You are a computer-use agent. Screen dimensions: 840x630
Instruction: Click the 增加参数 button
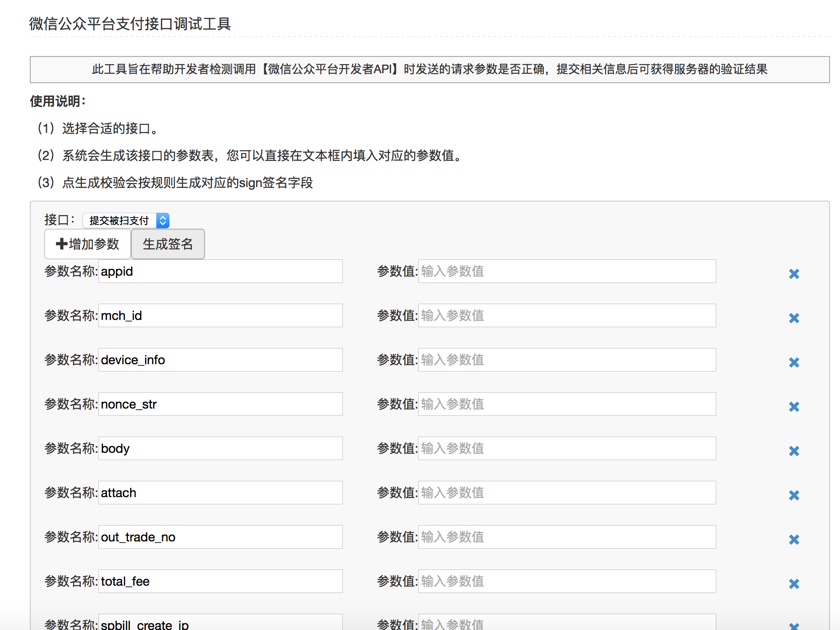[88, 244]
